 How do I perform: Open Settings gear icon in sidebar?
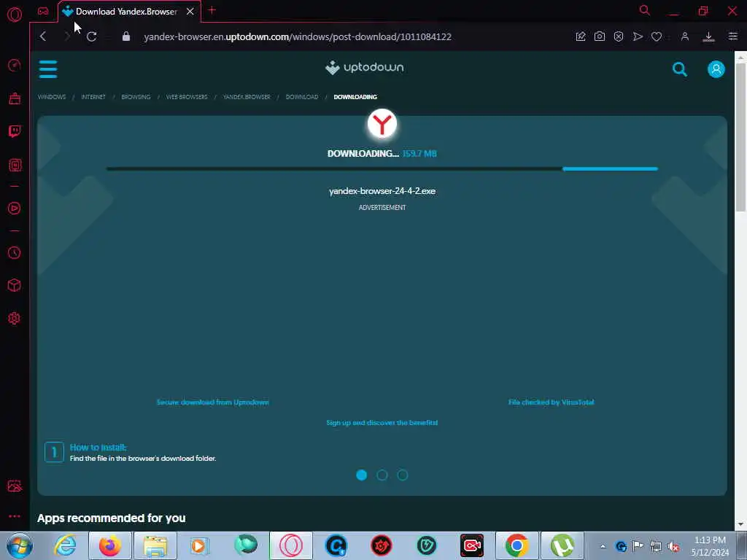15,318
